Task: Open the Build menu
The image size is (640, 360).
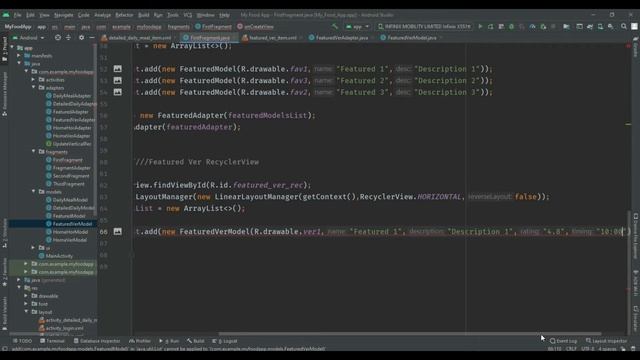Action: tap(144, 15)
